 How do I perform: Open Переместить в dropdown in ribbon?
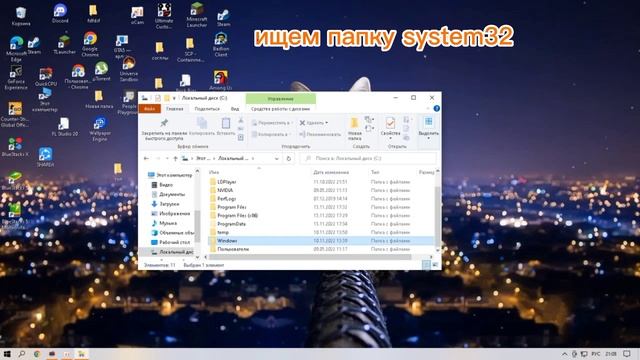[271, 123]
